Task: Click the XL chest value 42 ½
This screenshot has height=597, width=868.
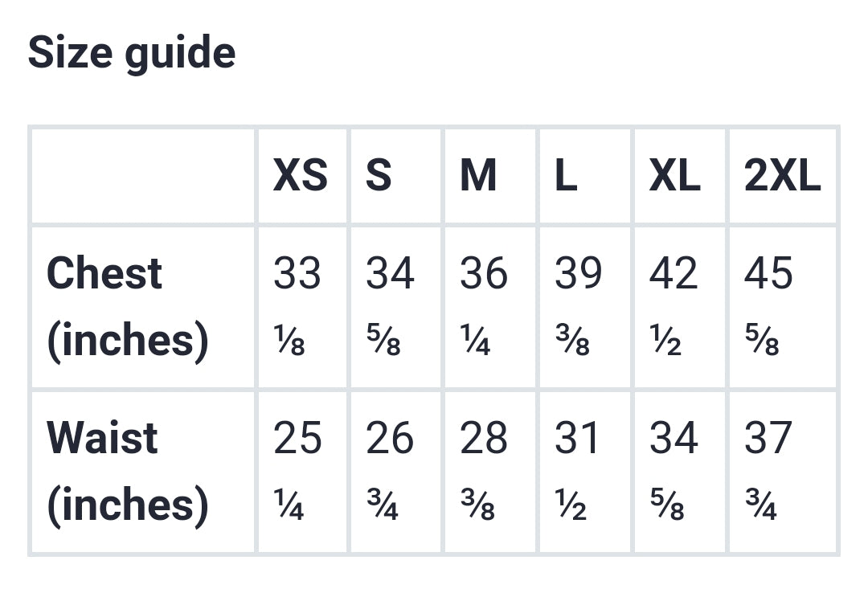Action: 674,307
